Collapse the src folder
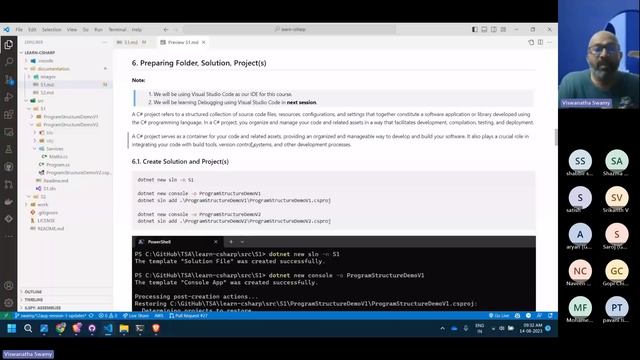 click(40, 100)
